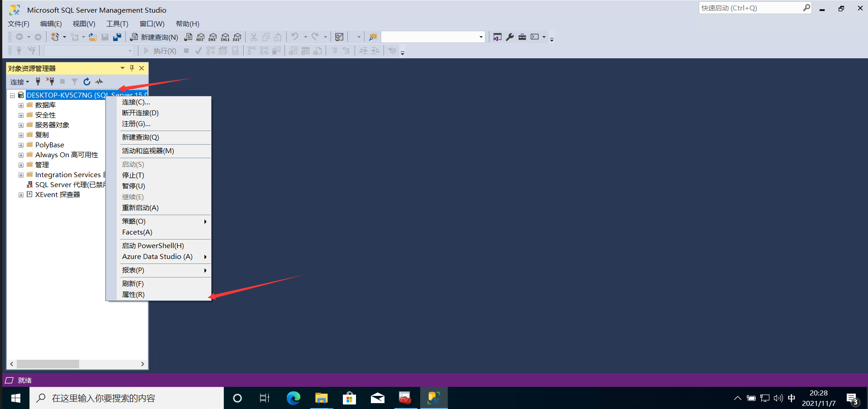This screenshot has width=868, height=409.
Task: Open File Explorer from the taskbar
Action: click(321, 398)
